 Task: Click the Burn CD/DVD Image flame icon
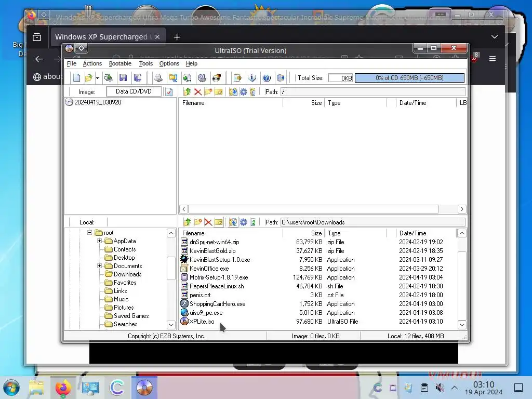coord(217,78)
